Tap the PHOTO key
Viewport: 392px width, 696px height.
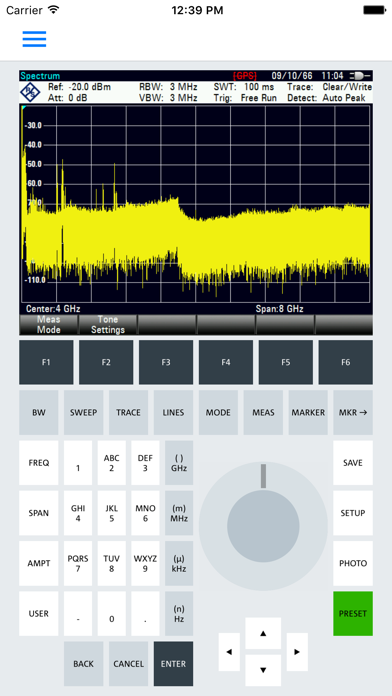pos(353,563)
